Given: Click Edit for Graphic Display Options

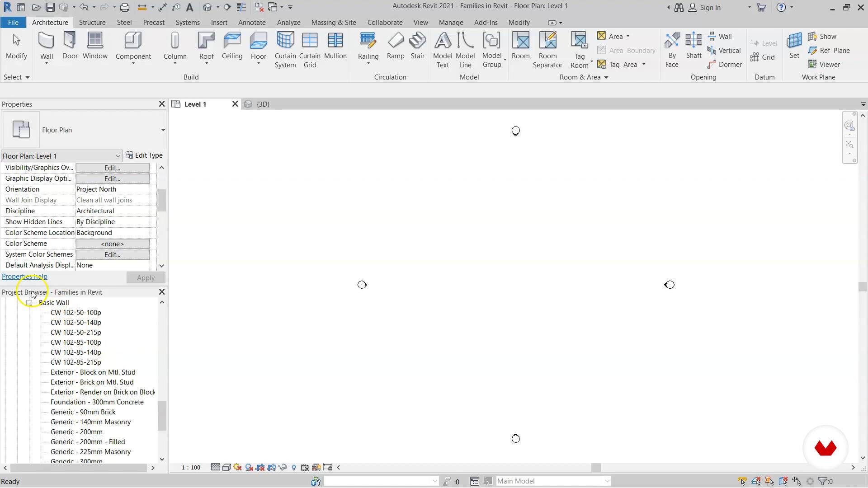Looking at the screenshot, I should click(112, 178).
